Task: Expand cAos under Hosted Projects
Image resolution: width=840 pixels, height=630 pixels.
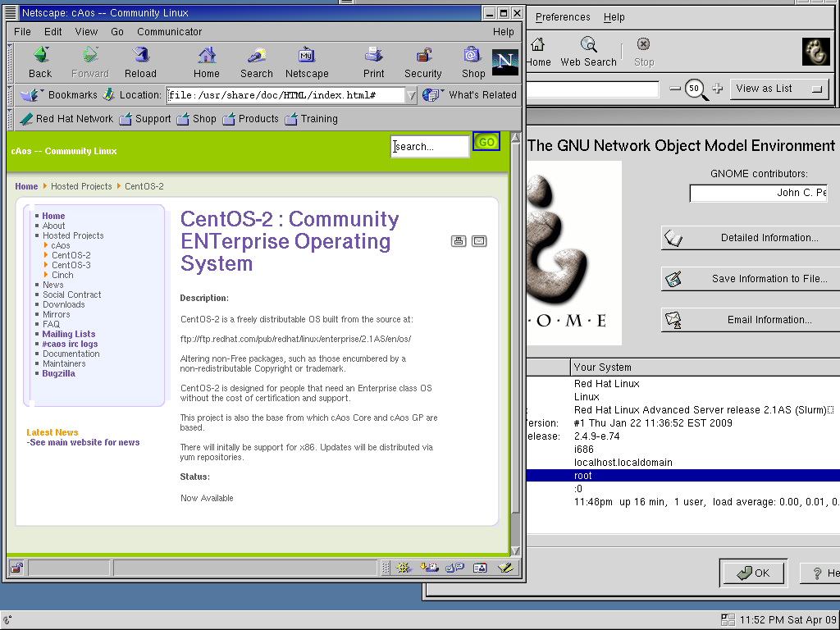Action: pyautogui.click(x=61, y=245)
